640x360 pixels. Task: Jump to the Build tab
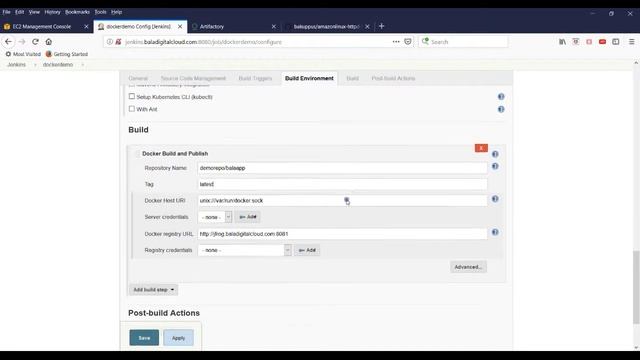(352, 78)
